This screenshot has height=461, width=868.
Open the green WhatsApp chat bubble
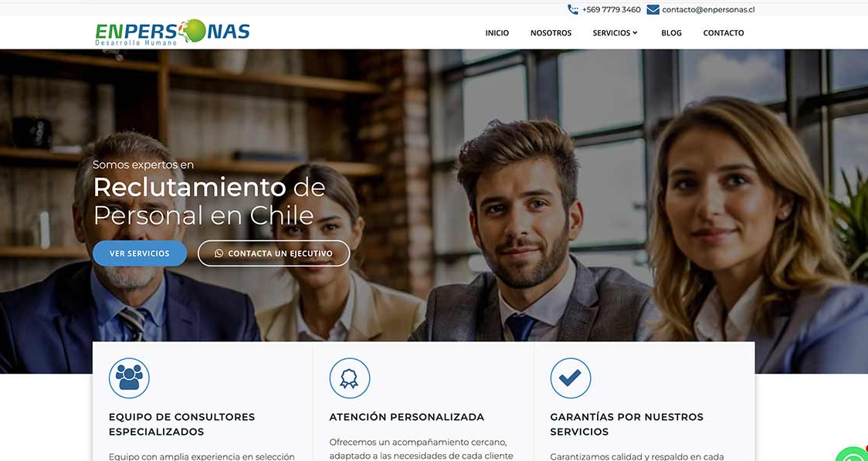click(853, 455)
